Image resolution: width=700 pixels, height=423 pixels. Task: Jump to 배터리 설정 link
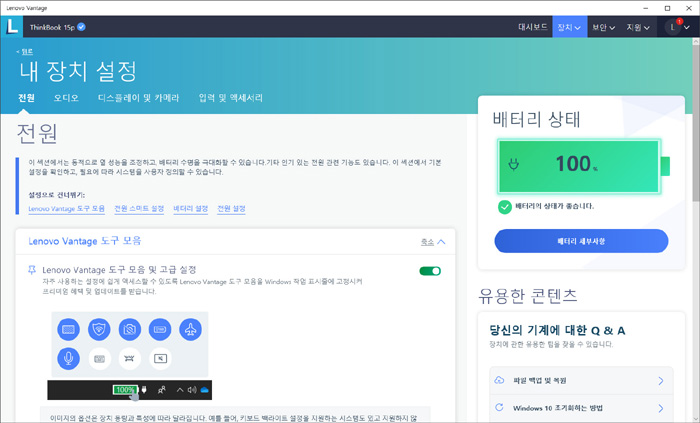click(x=191, y=209)
